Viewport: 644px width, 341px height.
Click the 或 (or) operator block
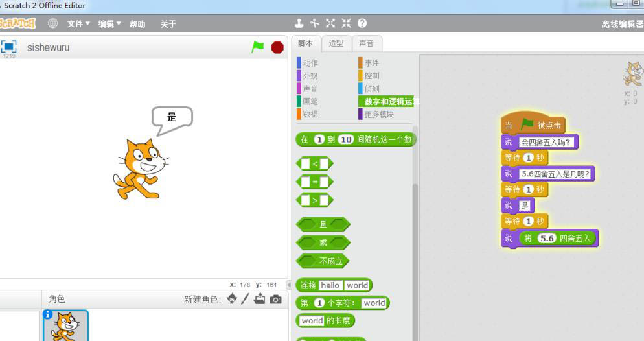tap(323, 242)
